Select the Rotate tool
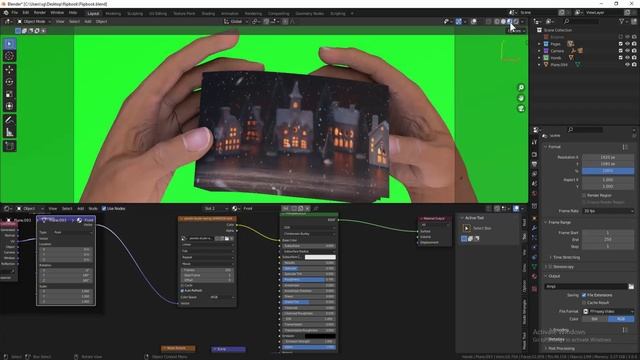Screen dimensions: 640x360 click(10, 82)
